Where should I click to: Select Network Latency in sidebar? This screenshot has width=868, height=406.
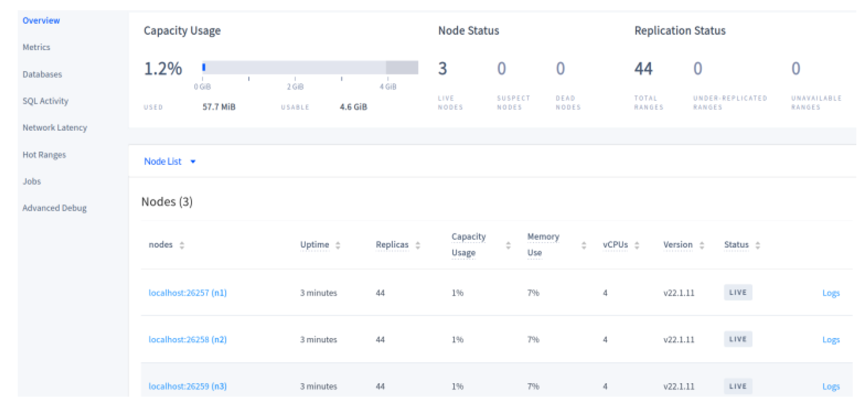pyautogui.click(x=55, y=128)
